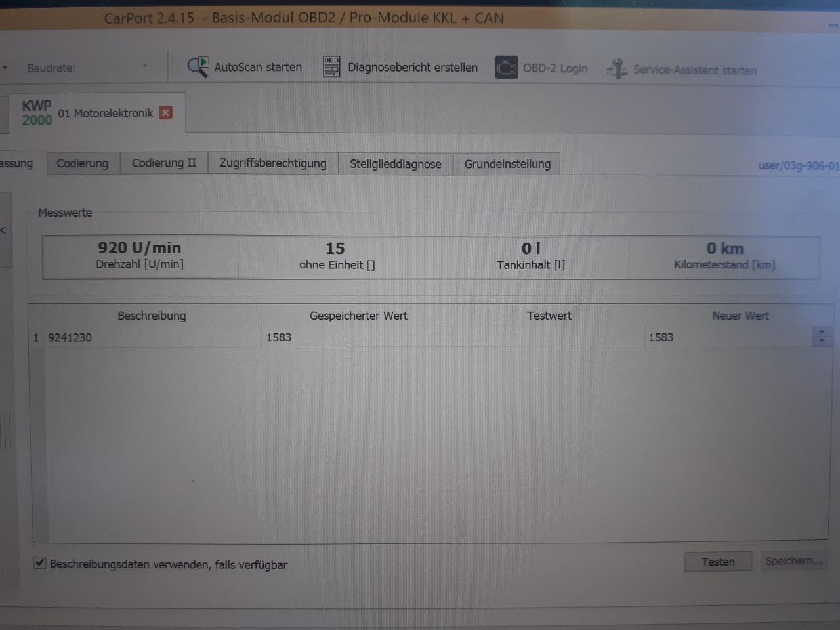Click the Speichern... button
Screen dimensions: 840x630
point(793,561)
